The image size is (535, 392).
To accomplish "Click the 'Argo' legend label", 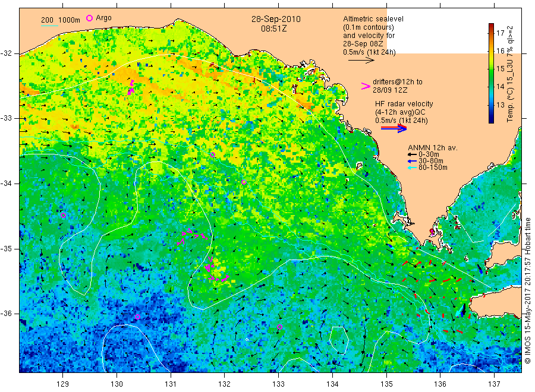I will 103,18.
